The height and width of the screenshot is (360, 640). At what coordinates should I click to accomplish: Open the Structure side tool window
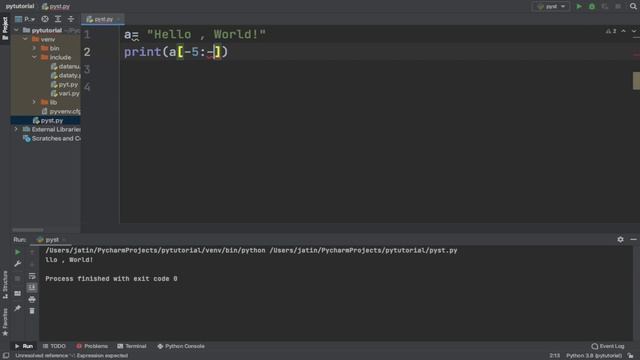(5, 284)
